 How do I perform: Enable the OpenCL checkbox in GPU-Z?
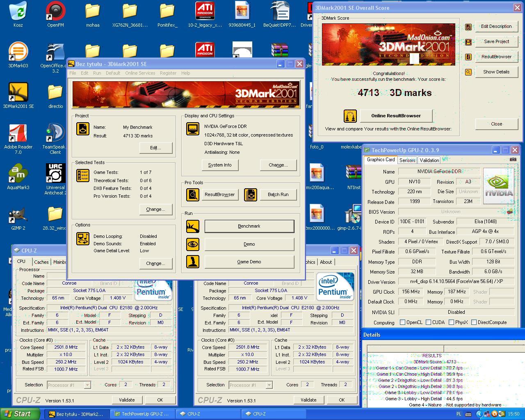402,322
